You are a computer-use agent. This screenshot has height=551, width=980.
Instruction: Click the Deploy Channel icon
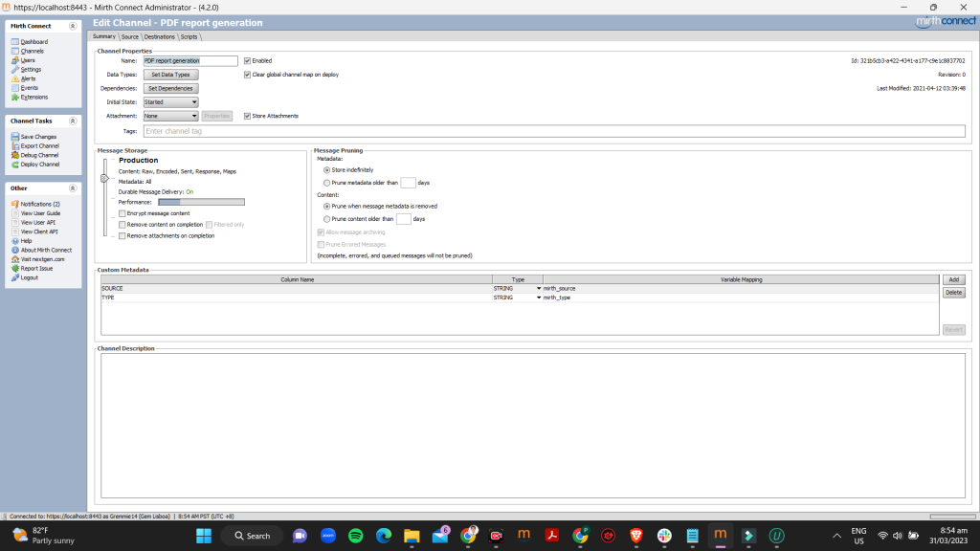tap(15, 165)
